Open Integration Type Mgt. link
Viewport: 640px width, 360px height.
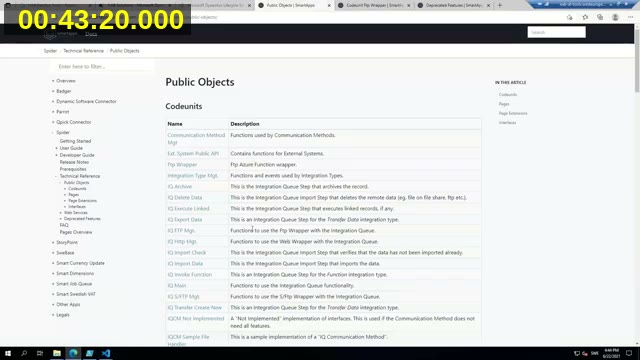coord(193,176)
